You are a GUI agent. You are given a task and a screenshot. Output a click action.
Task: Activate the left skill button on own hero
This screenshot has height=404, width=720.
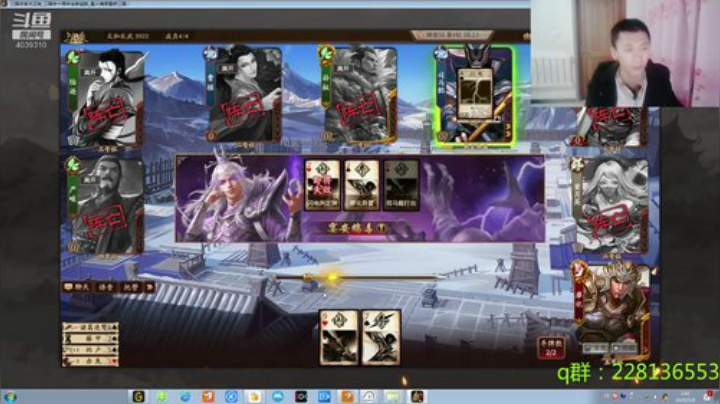pos(596,348)
